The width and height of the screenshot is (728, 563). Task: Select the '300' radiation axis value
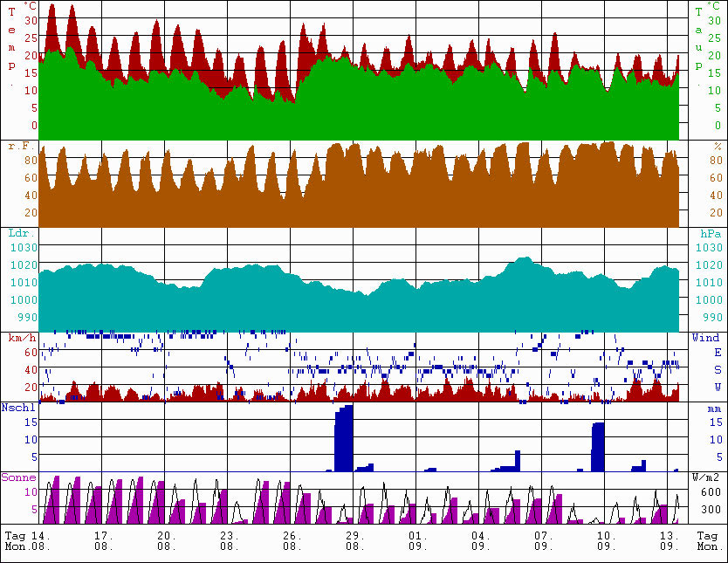click(711, 509)
